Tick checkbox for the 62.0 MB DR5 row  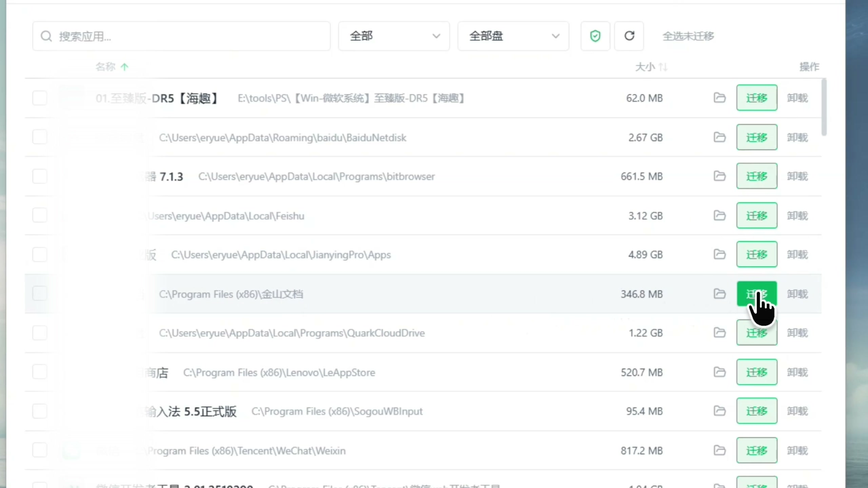click(x=40, y=98)
